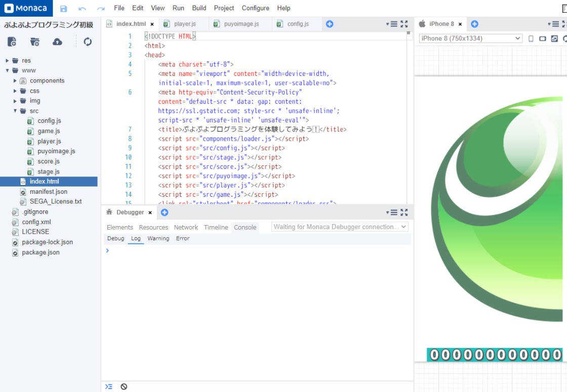Open the Edit menu
The width and height of the screenshot is (567, 392).
pyautogui.click(x=138, y=8)
